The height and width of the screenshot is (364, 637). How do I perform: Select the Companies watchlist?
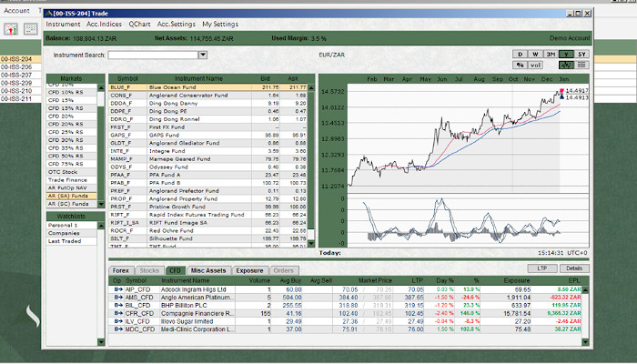(64, 232)
